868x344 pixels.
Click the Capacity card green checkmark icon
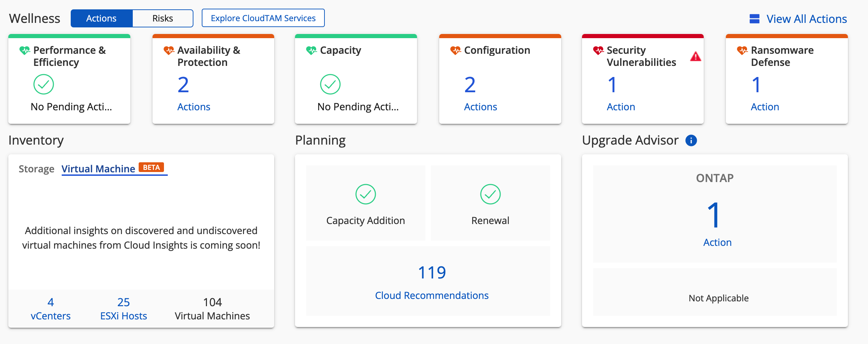click(330, 84)
